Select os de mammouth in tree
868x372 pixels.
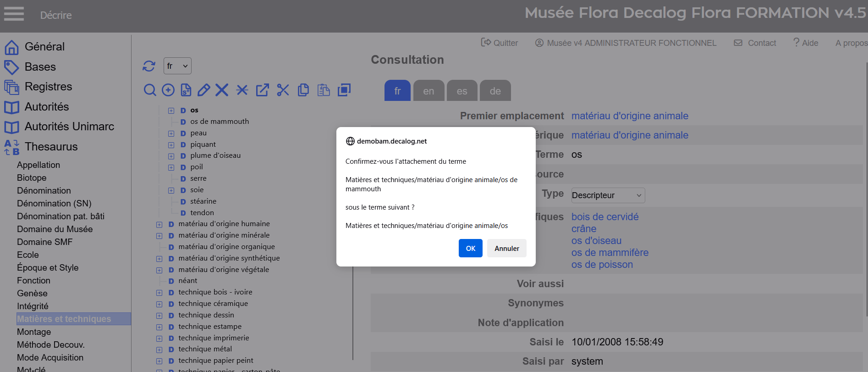[x=220, y=122]
